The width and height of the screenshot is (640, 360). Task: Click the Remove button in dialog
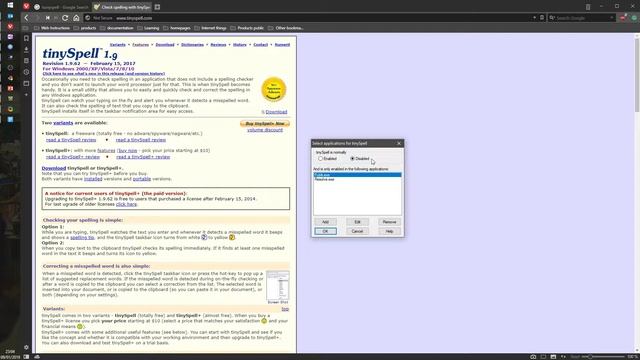tap(389, 222)
